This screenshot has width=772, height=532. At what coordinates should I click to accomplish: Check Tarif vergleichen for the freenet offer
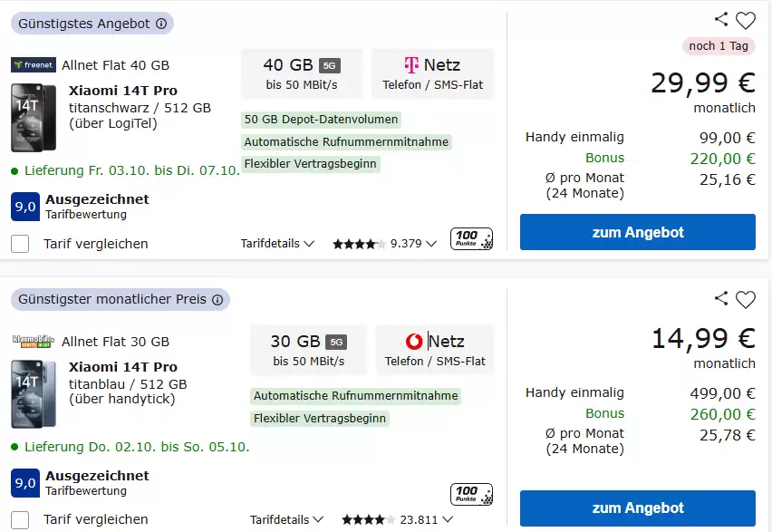[20, 244]
